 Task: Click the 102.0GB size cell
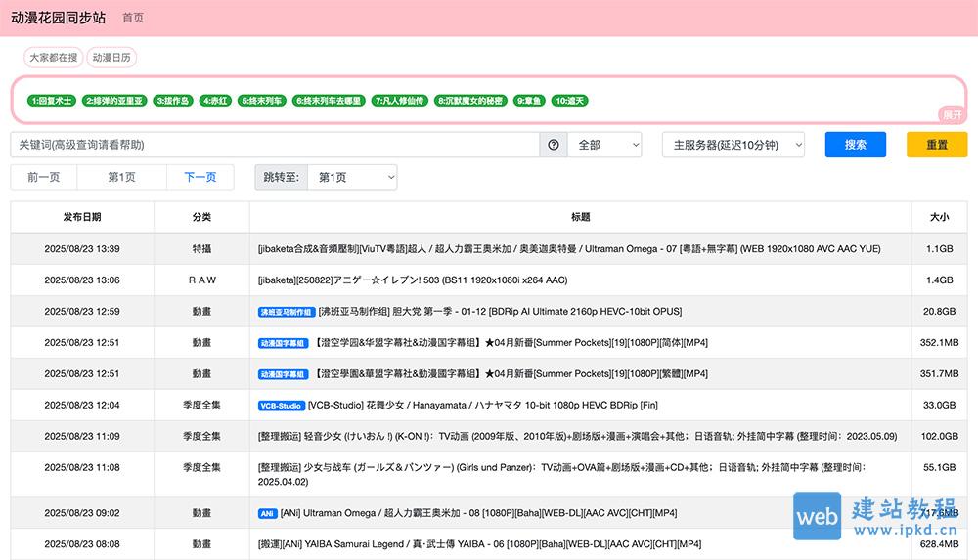coord(939,436)
